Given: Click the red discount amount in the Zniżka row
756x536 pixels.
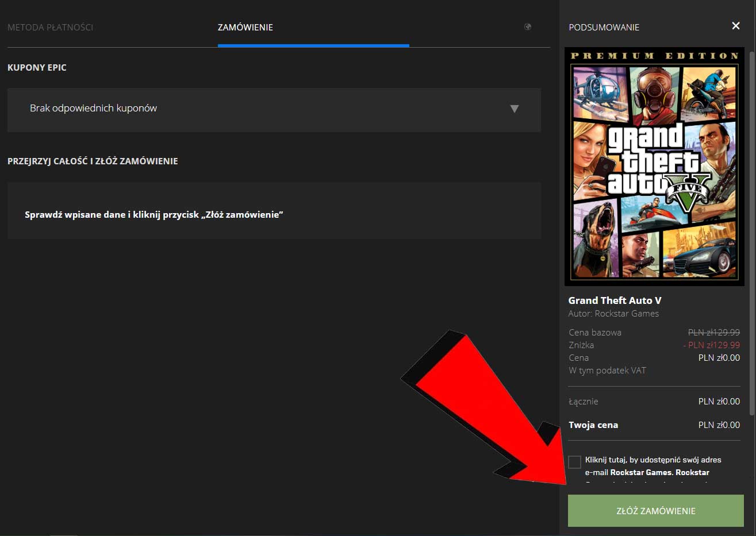Looking at the screenshot, I should 711,345.
